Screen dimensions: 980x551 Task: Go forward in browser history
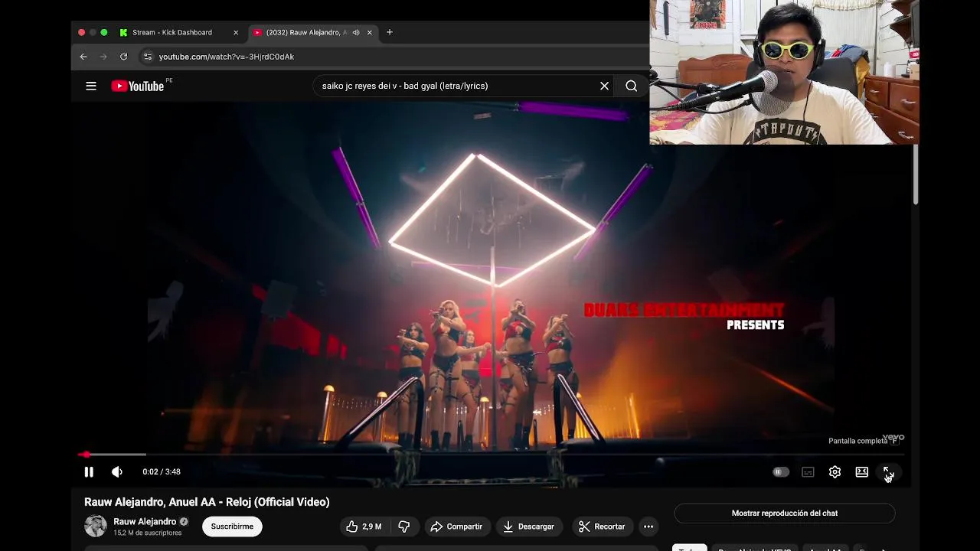click(x=103, y=57)
